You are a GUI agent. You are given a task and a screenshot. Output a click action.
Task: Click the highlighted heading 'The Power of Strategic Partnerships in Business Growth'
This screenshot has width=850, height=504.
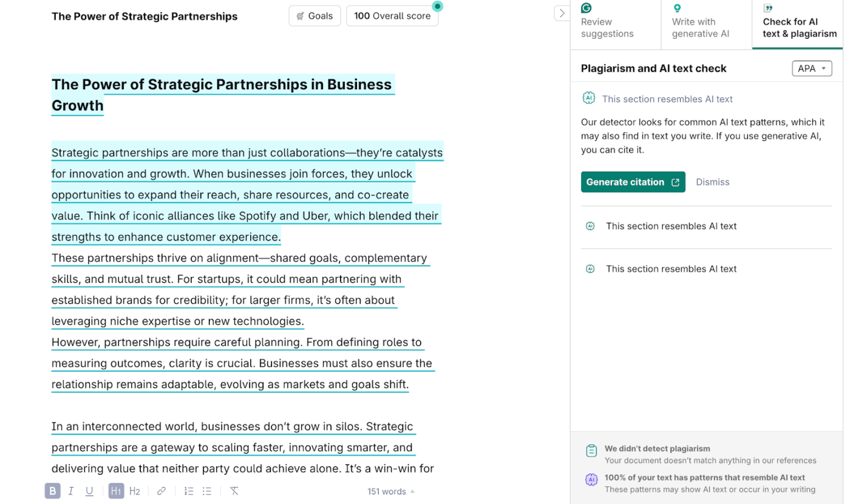tap(223, 95)
